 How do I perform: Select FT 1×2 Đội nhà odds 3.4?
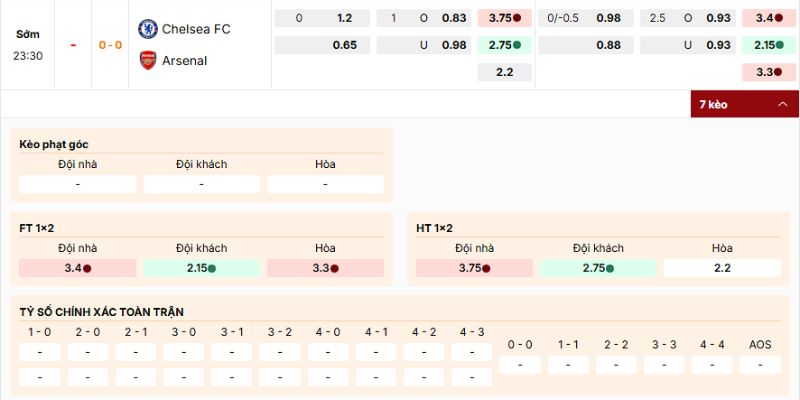pyautogui.click(x=78, y=268)
